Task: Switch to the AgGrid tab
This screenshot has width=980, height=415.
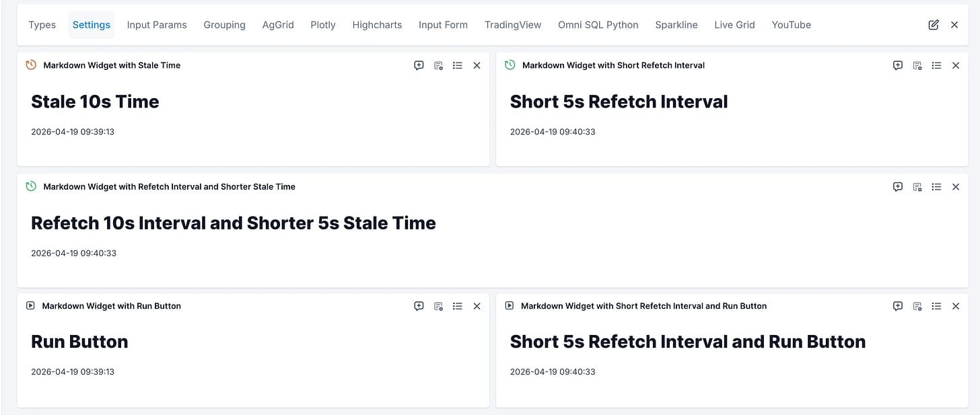Action: coord(278,24)
